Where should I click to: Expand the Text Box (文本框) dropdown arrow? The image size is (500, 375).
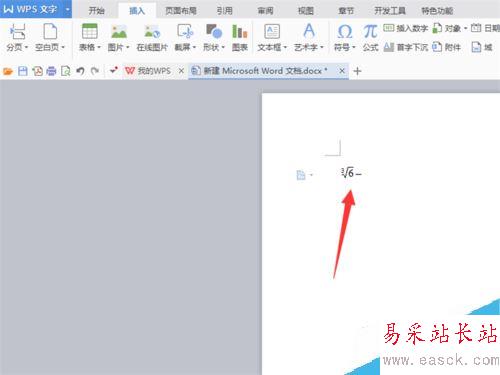[285, 47]
